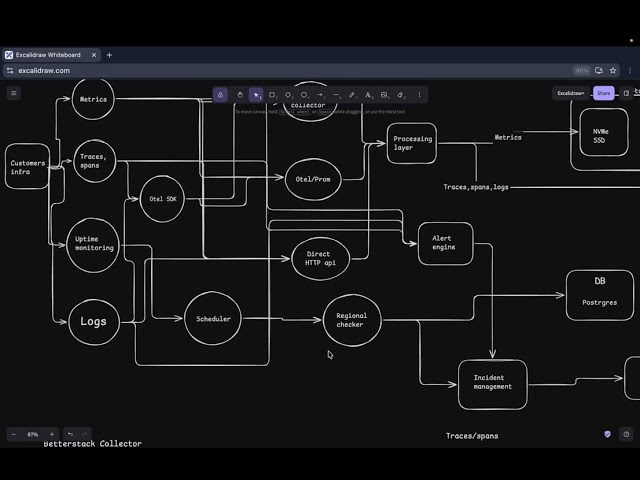640x480 pixels.
Task: Open the help question mark icon
Action: pos(626,434)
